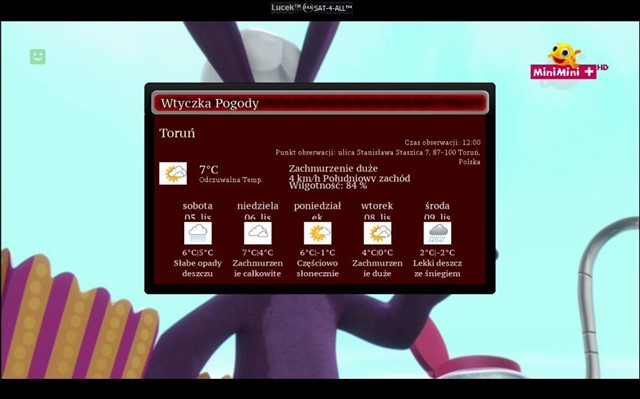Click the wind reading 4 km/h Południowy zachód
The height and width of the screenshot is (399, 640).
[x=350, y=178]
